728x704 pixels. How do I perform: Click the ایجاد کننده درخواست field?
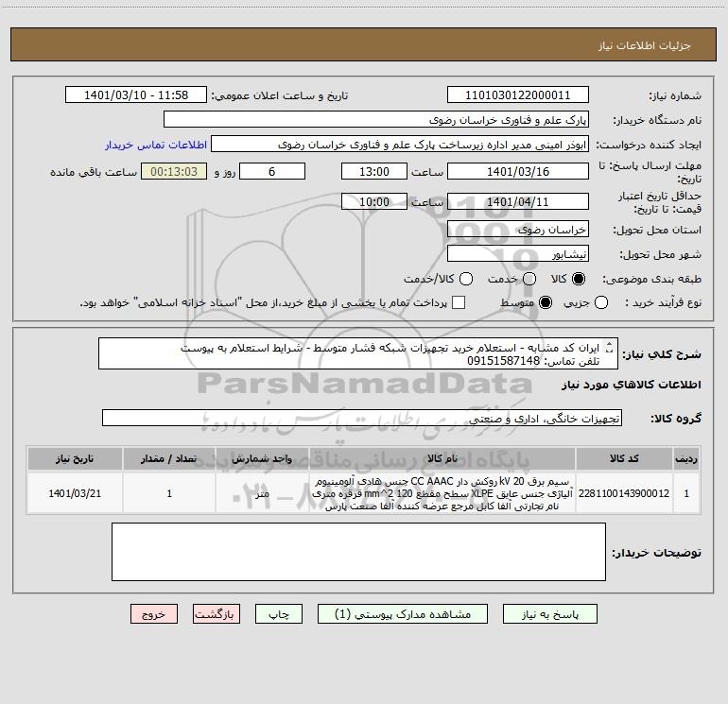click(x=400, y=145)
